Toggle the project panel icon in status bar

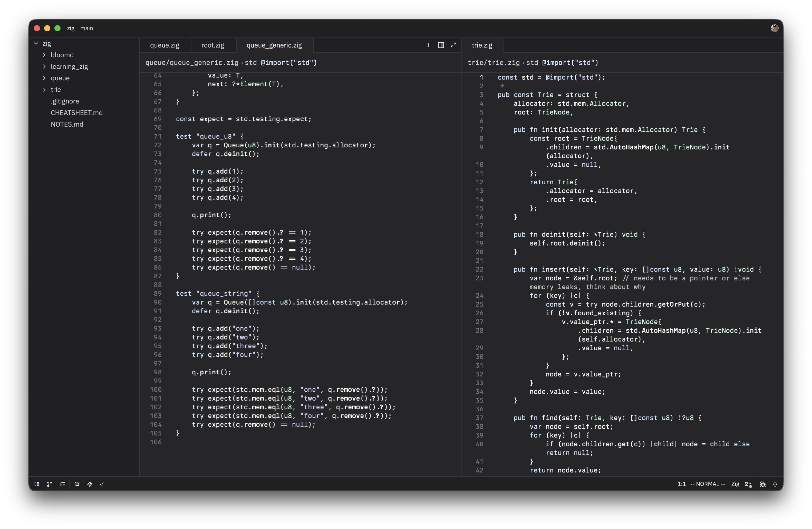click(37, 484)
